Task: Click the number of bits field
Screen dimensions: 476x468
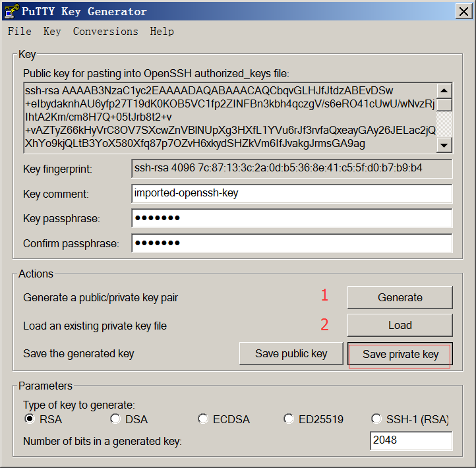Action: pyautogui.click(x=411, y=440)
